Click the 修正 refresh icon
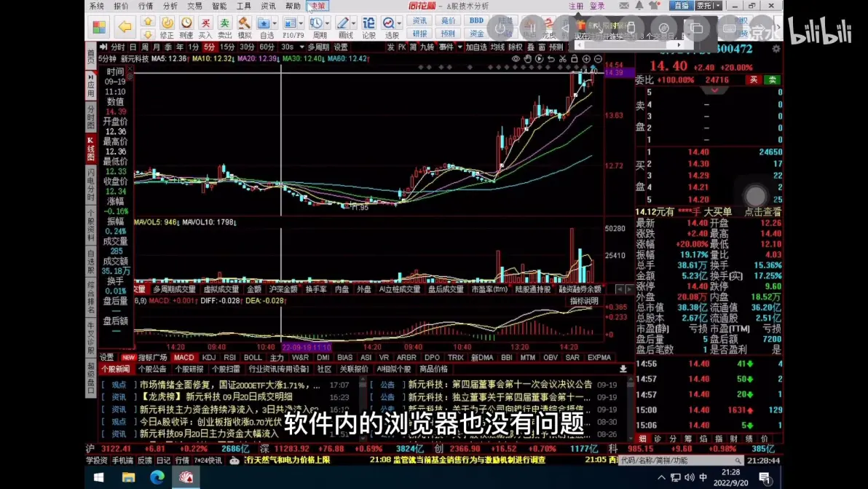Screen dimensions: 868x489 [x=167, y=23]
